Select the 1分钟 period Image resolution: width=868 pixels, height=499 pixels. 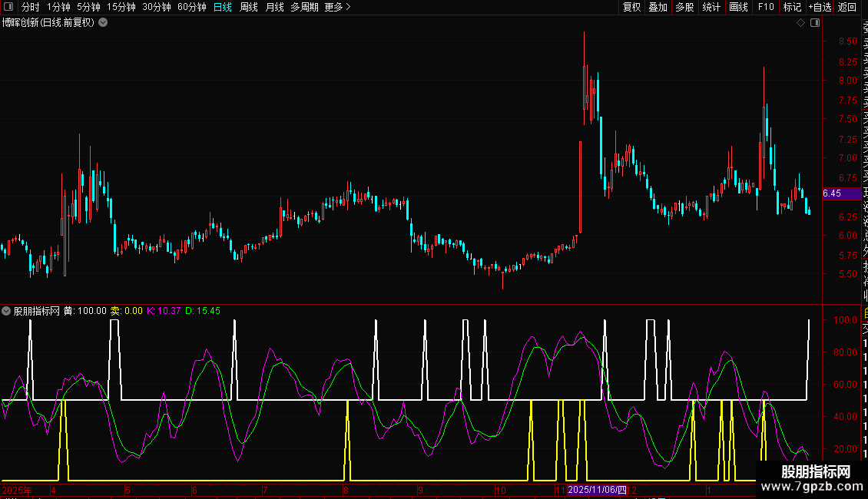[x=58, y=7]
